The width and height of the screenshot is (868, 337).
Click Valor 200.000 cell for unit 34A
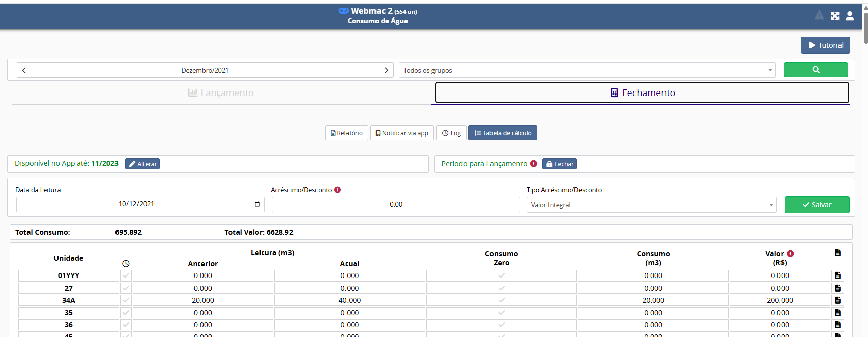[x=780, y=300]
